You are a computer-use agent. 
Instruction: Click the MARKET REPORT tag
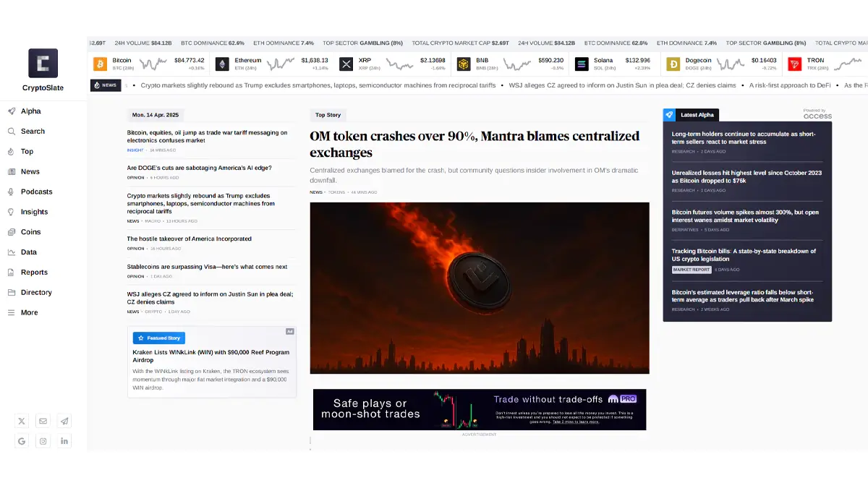(x=692, y=270)
